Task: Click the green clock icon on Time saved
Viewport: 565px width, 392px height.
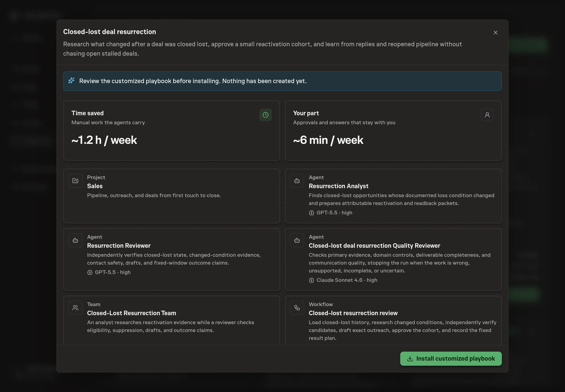Action: [265, 115]
